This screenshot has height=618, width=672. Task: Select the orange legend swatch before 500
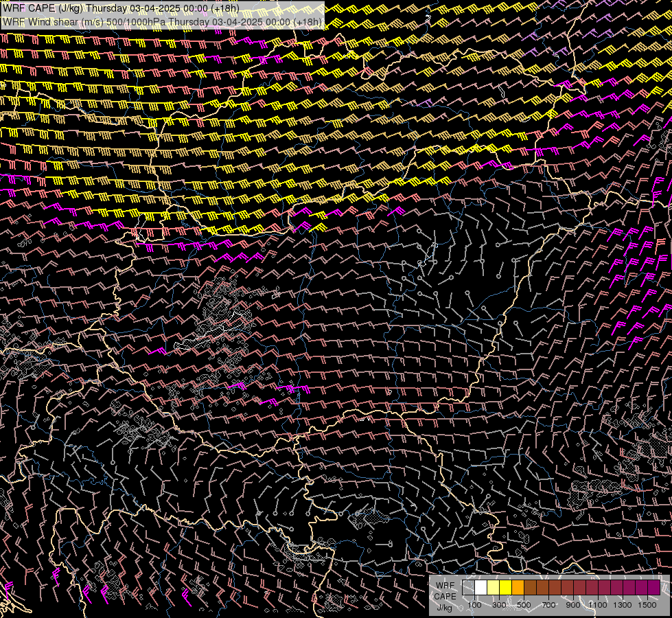click(x=518, y=587)
